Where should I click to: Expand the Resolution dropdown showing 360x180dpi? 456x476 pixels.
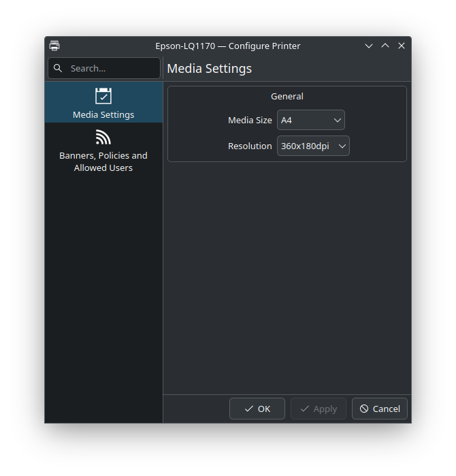pyautogui.click(x=313, y=146)
